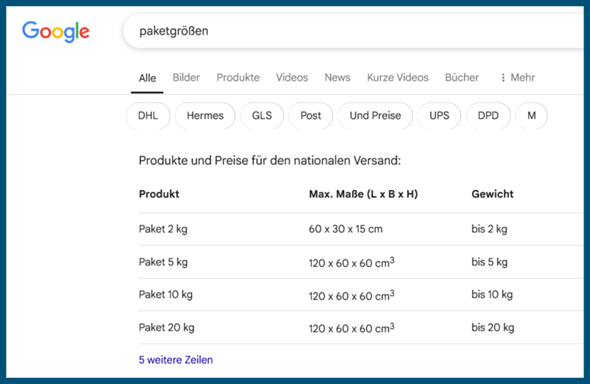
Task: Open the Produkte tab
Action: (238, 77)
